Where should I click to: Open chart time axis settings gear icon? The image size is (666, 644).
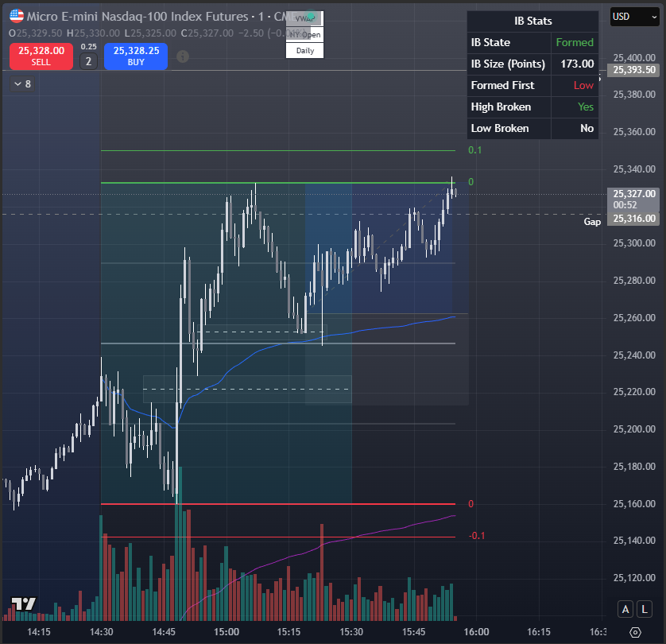point(635,632)
